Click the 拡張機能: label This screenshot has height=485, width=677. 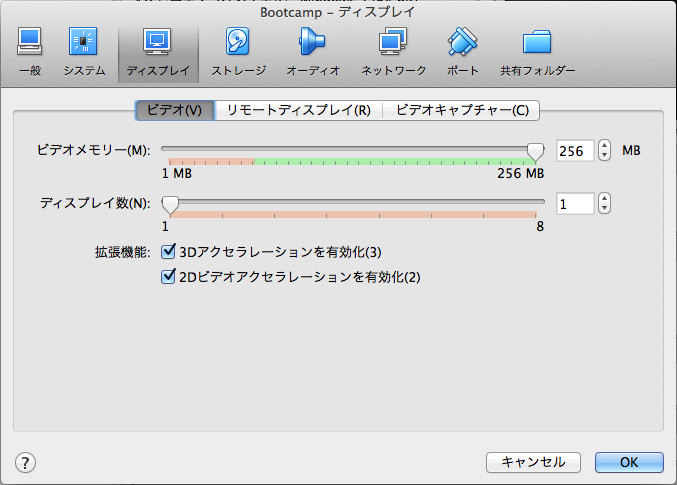click(123, 252)
